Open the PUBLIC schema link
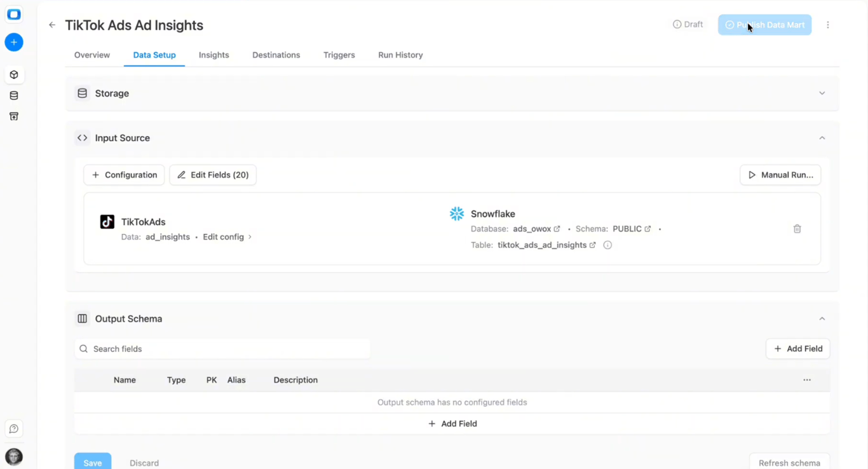Screen dimensions: 868x469 tap(632, 229)
